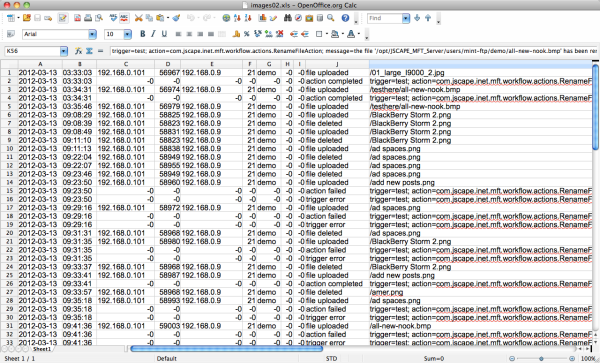The height and width of the screenshot is (363, 600).
Task: Click the Print icon
Action: click(88, 18)
